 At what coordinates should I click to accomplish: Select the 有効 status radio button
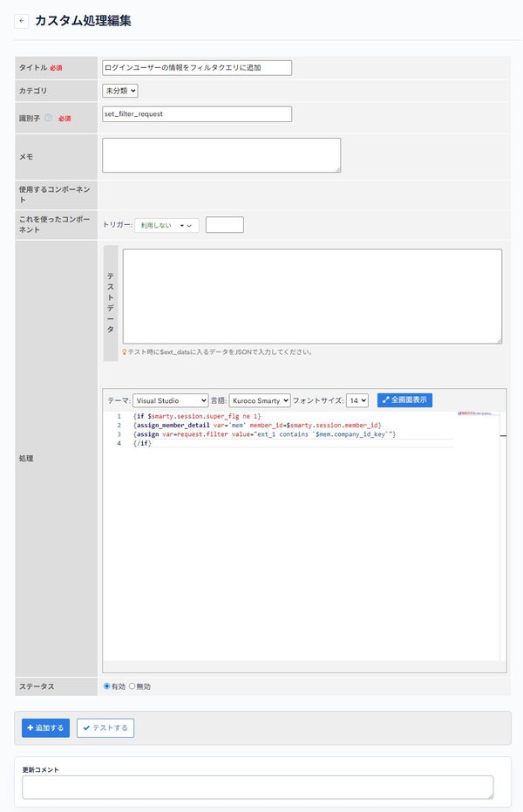coord(107,686)
